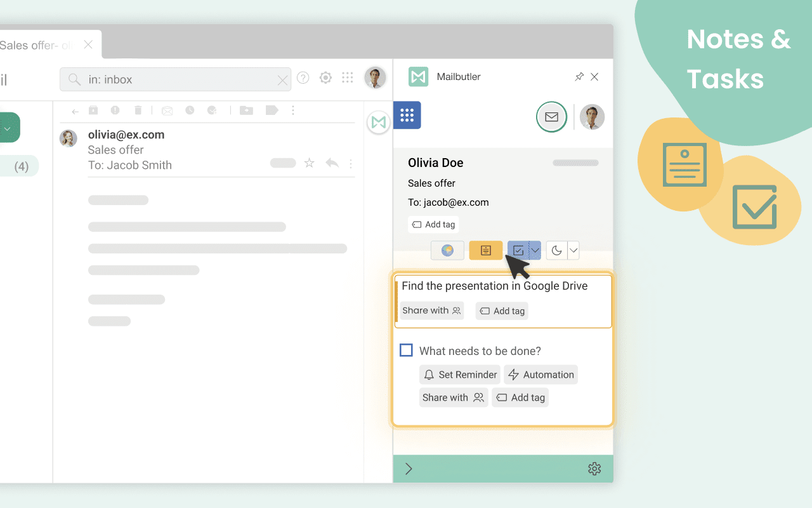Click the move-to folder icon
The width and height of the screenshot is (812, 508).
click(246, 110)
